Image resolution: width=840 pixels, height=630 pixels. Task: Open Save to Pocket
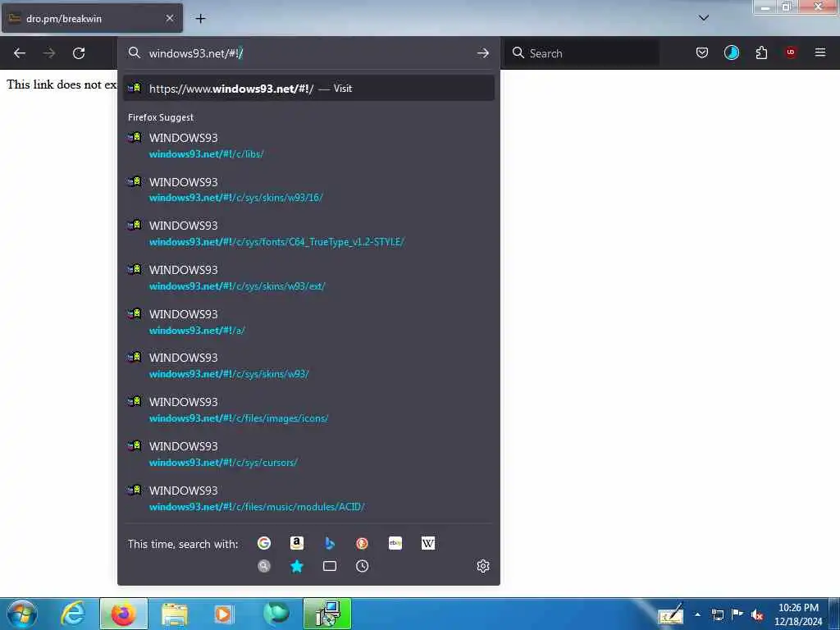pyautogui.click(x=702, y=52)
